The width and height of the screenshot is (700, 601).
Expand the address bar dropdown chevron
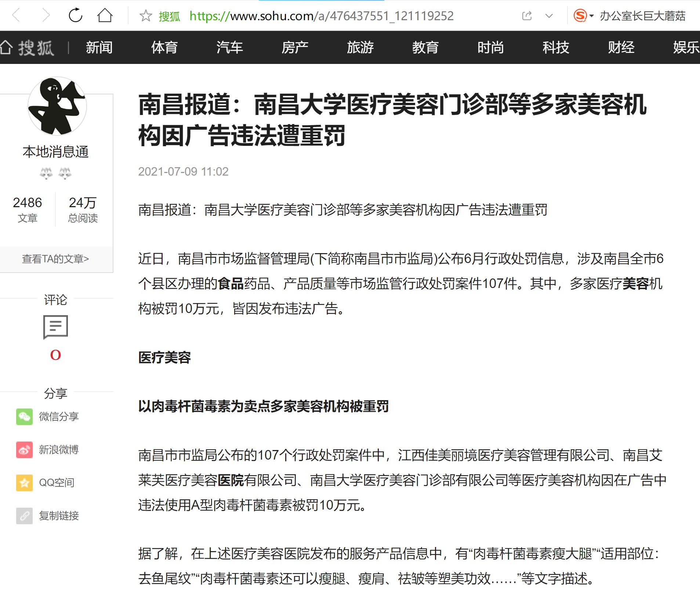click(549, 16)
